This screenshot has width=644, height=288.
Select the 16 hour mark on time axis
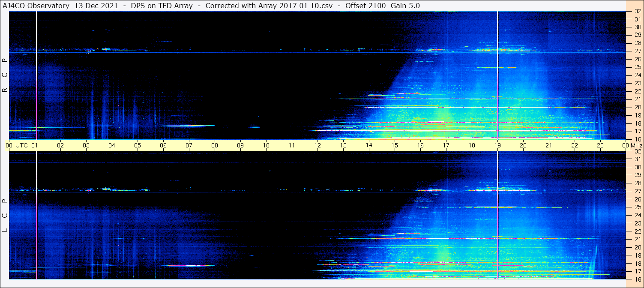coord(420,145)
